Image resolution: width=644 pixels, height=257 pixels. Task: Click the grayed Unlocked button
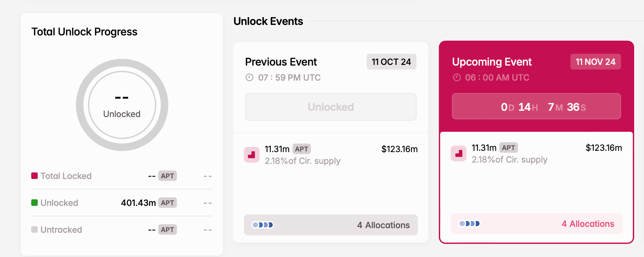point(331,107)
